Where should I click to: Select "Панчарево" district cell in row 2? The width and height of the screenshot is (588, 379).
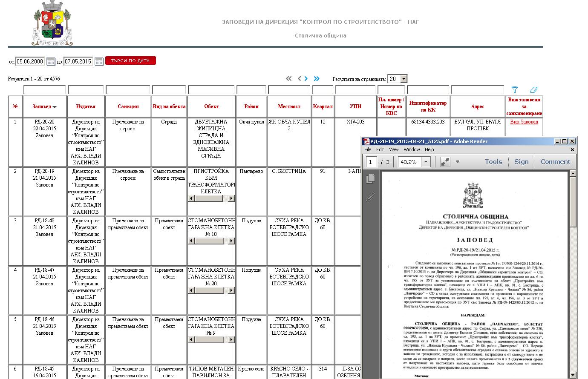click(251, 171)
